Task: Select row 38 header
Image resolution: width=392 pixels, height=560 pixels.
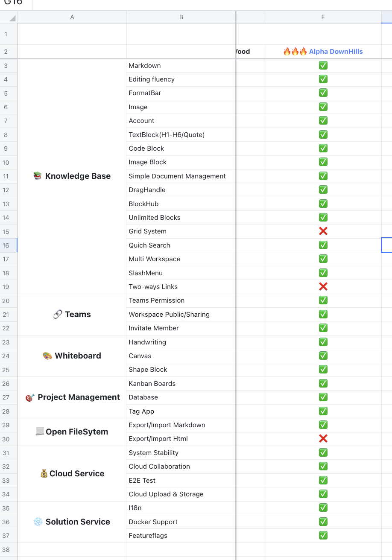Action: 9,549
